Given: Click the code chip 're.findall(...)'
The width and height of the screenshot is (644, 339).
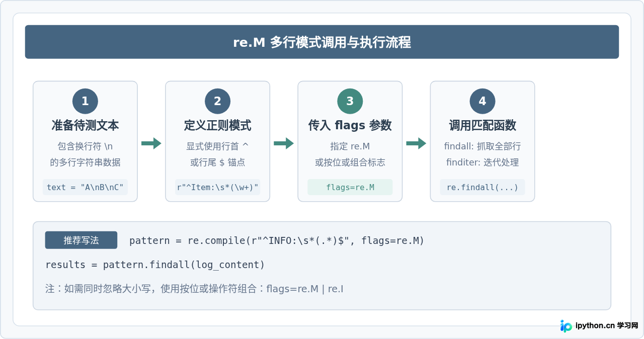Looking at the screenshot, I should 482,187.
